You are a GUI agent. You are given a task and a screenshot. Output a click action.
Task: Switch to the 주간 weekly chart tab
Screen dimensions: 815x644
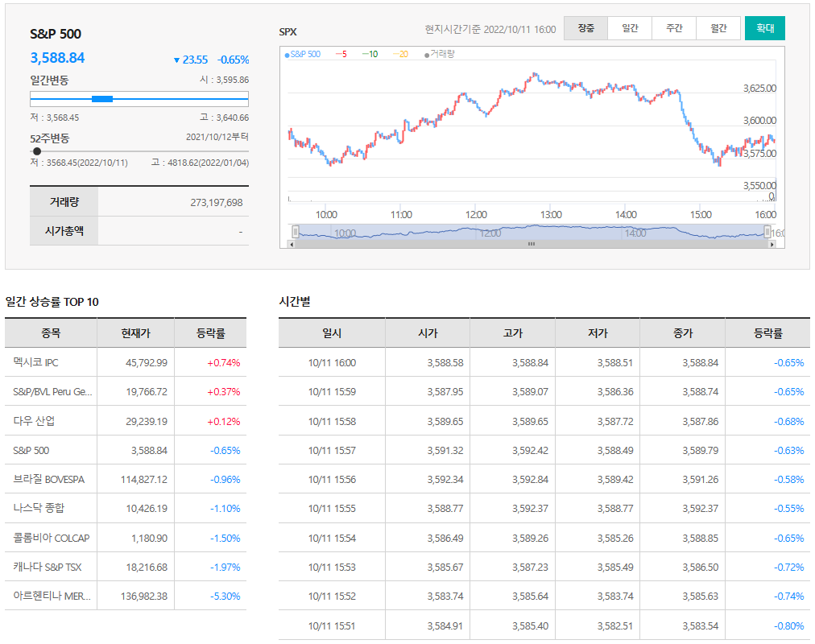coord(674,28)
